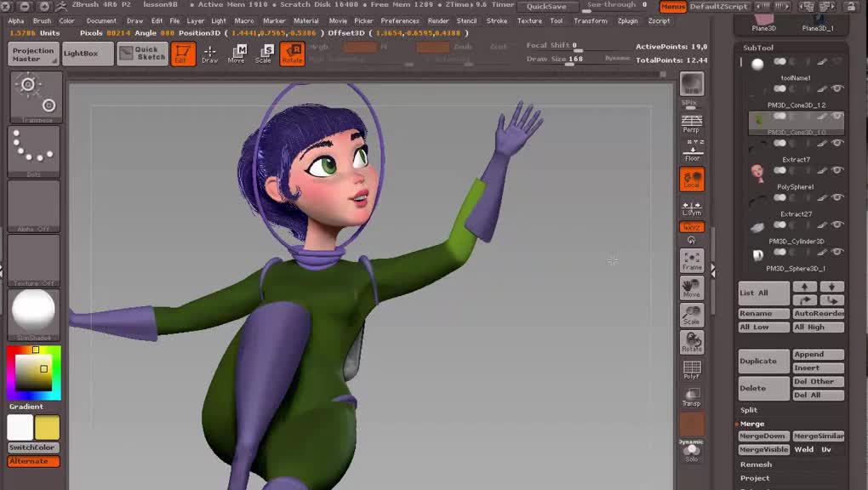Open the Zplugin menu
This screenshot has height=490, width=868.
[628, 21]
